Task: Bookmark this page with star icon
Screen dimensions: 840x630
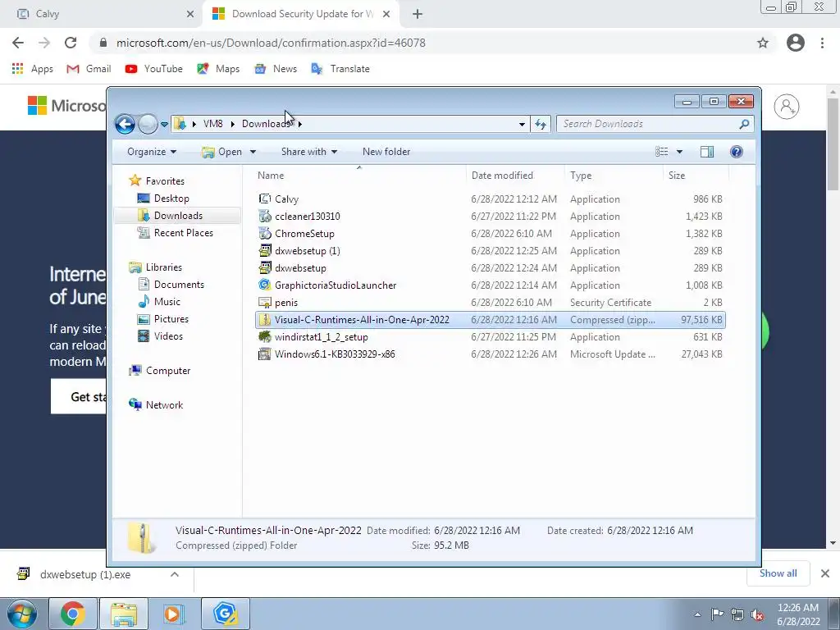Action: pos(763,43)
